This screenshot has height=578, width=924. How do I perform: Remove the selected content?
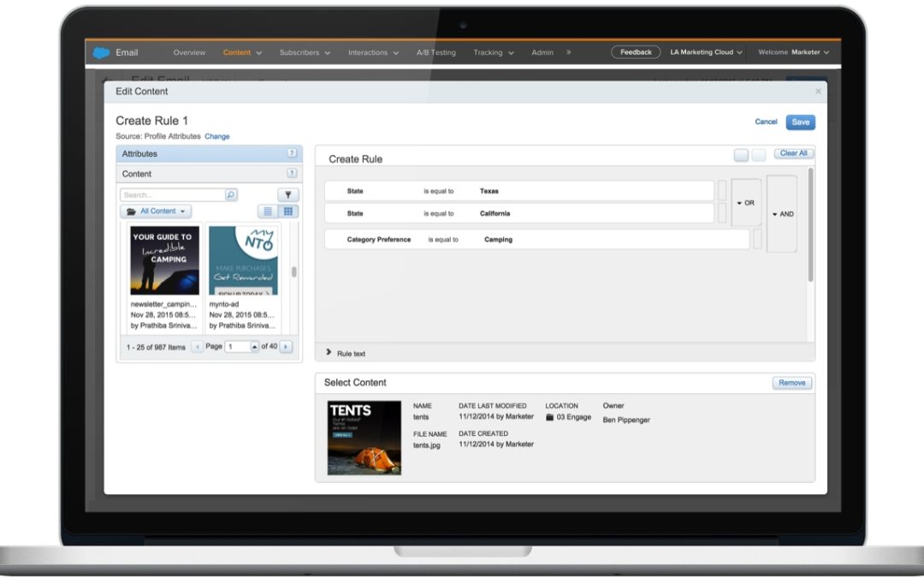coord(792,383)
